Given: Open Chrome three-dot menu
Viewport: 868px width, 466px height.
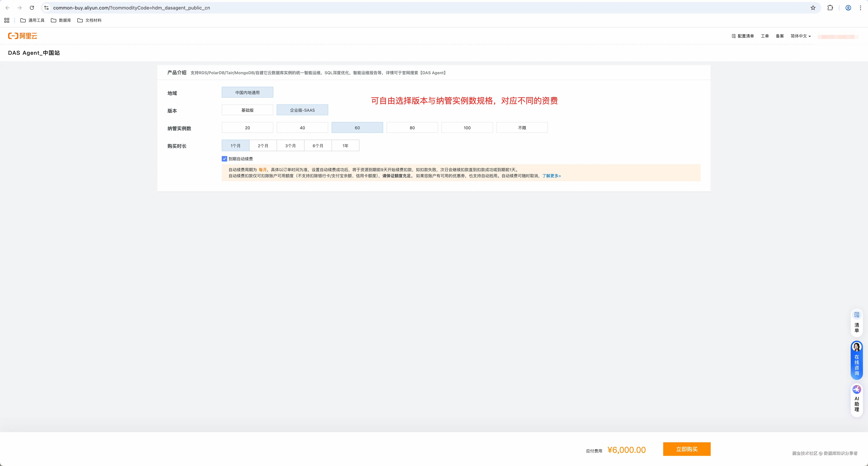Looking at the screenshot, I should coord(860,8).
